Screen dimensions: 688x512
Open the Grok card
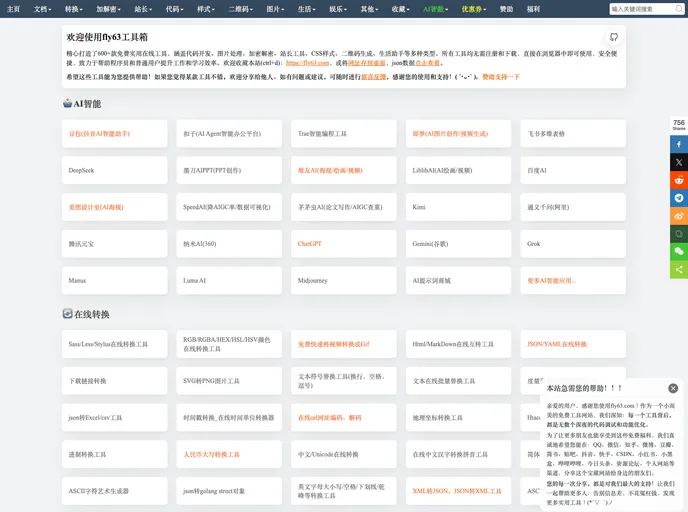pyautogui.click(x=573, y=243)
